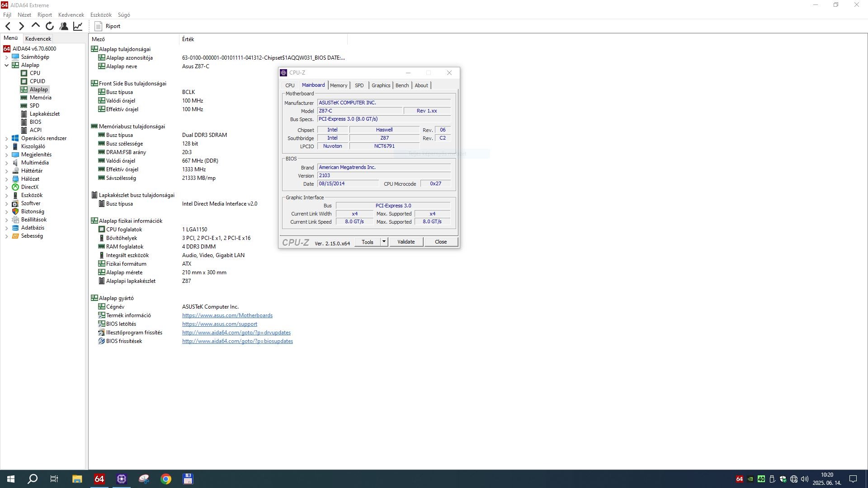The width and height of the screenshot is (868, 488).
Task: Open CPU-Z from the Windows taskbar
Action: (122, 479)
